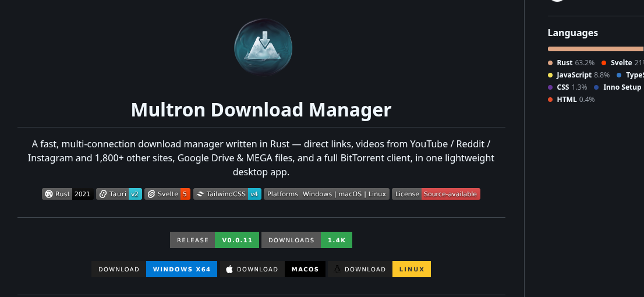Open the CSS 1.3% language link
Screen dimensions: 644x297
pos(568,87)
